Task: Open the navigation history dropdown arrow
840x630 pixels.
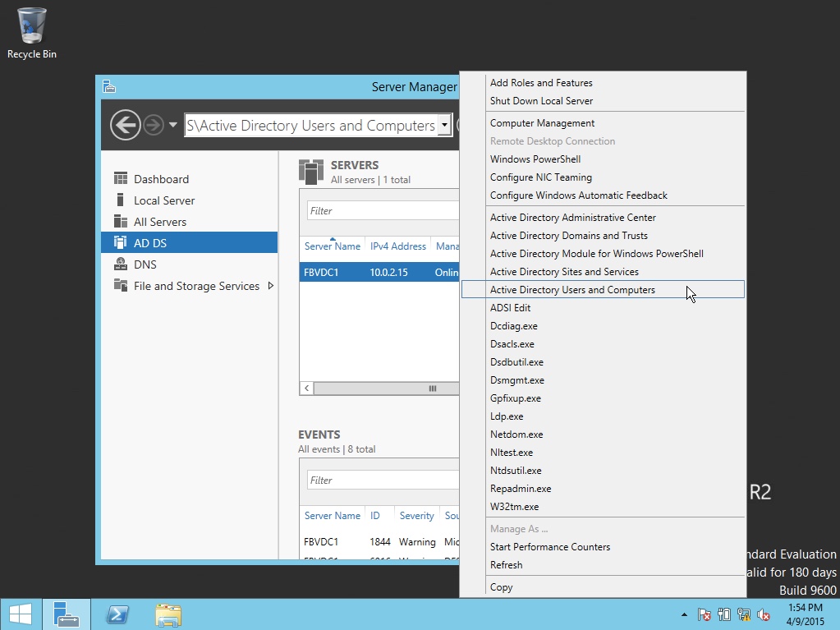Action: (x=172, y=125)
